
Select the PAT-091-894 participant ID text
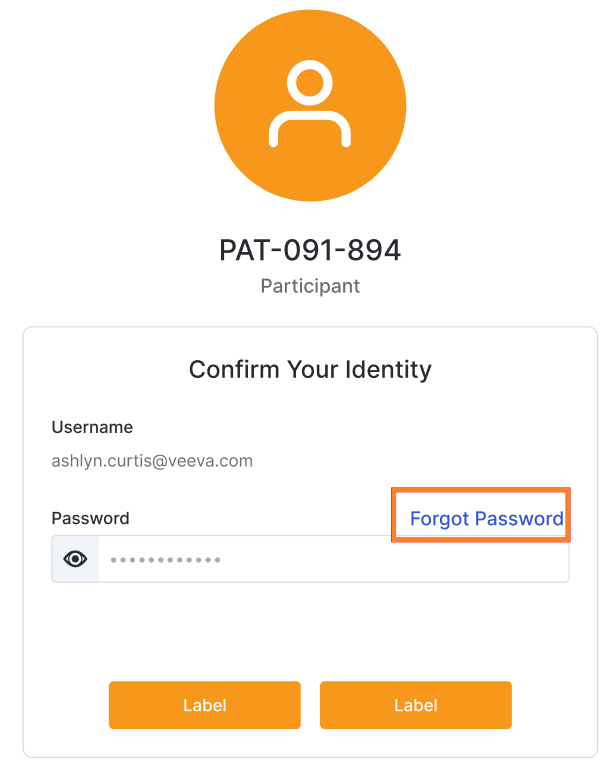(x=310, y=250)
